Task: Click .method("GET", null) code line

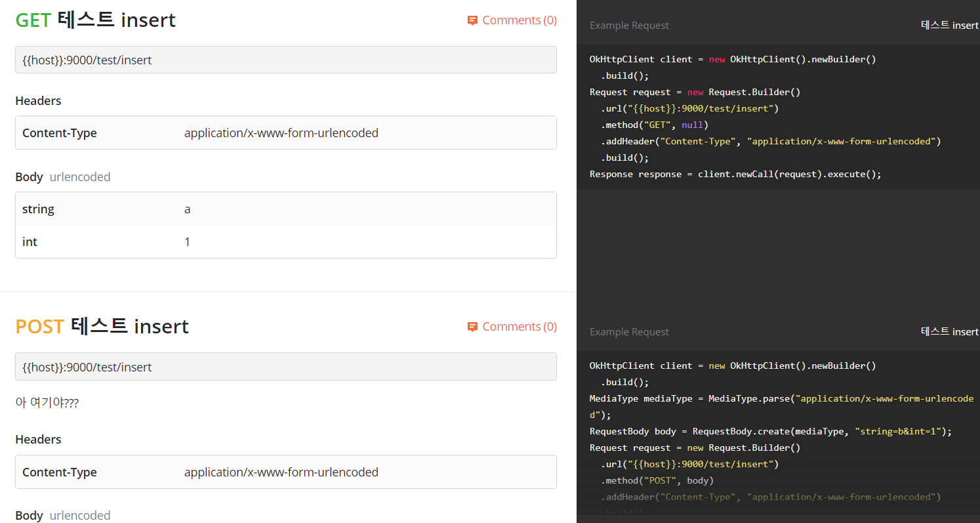Action: (655, 125)
